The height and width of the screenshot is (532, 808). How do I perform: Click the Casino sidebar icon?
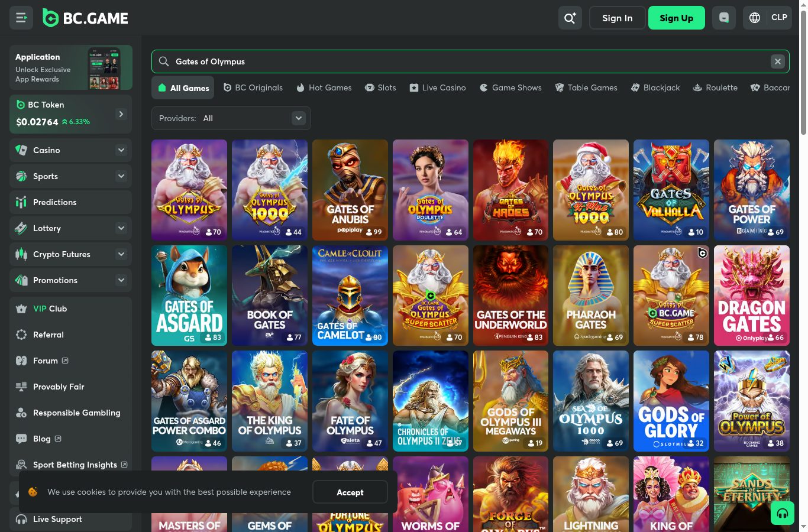(21, 150)
